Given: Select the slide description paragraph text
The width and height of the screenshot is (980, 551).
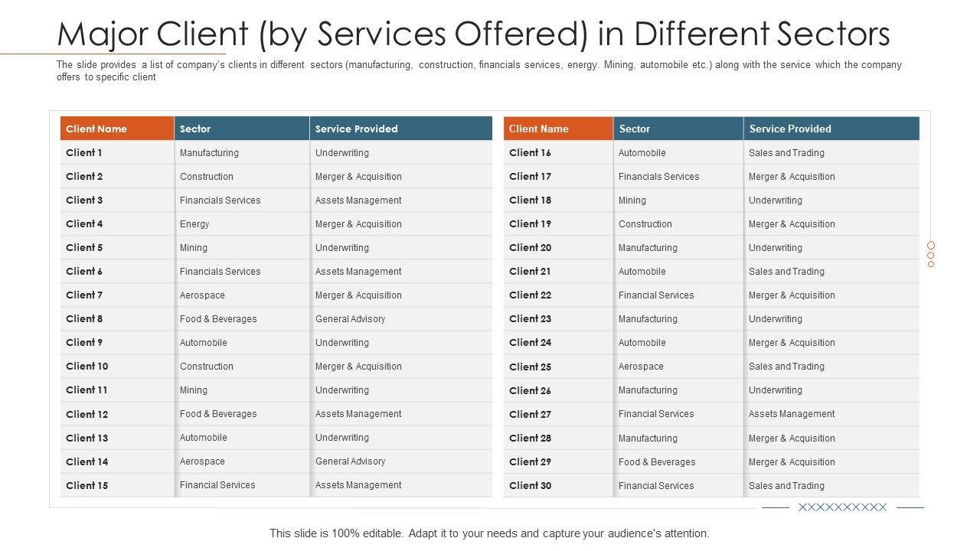Looking at the screenshot, I should (479, 70).
